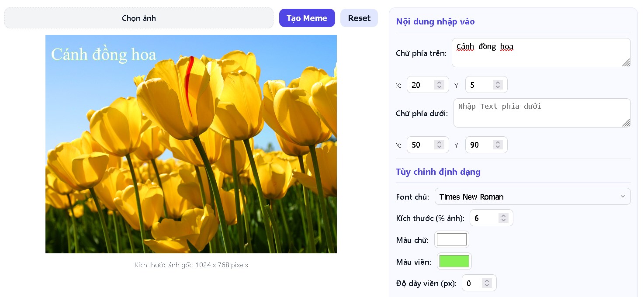Click the Độ dày viền spinner arrows
Screen dimensions: 644x297
(487, 283)
